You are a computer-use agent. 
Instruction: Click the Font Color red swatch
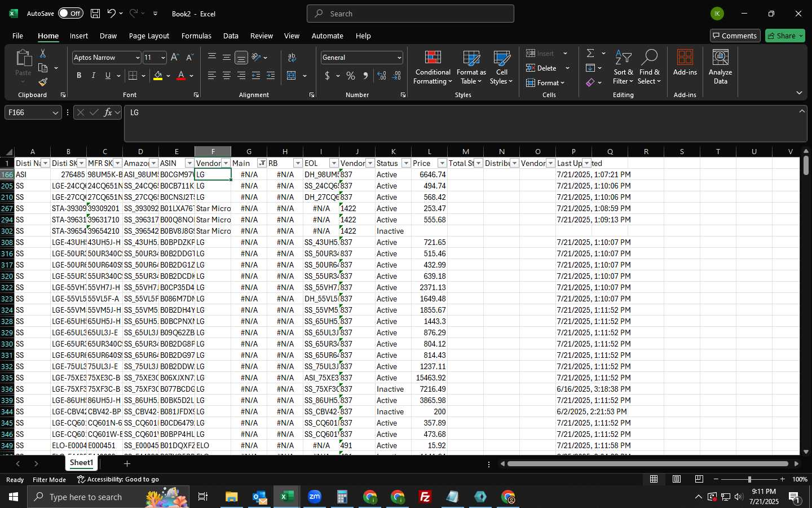tap(181, 76)
